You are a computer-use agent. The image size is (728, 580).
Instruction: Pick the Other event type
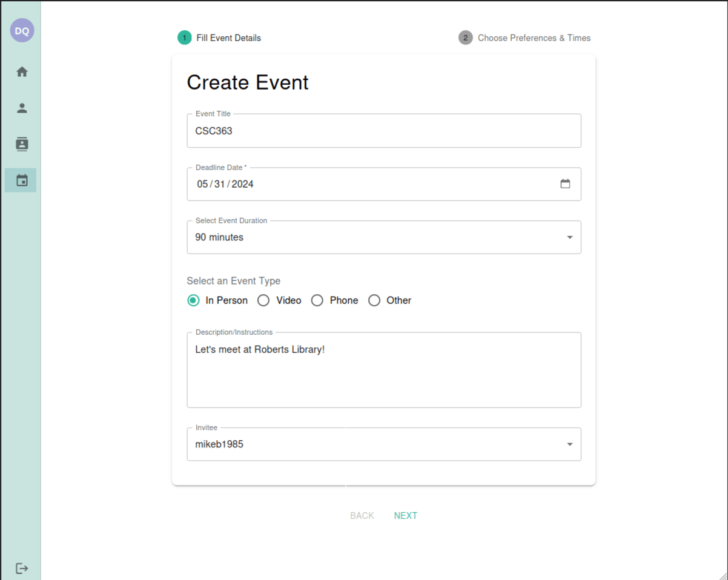[x=374, y=300]
